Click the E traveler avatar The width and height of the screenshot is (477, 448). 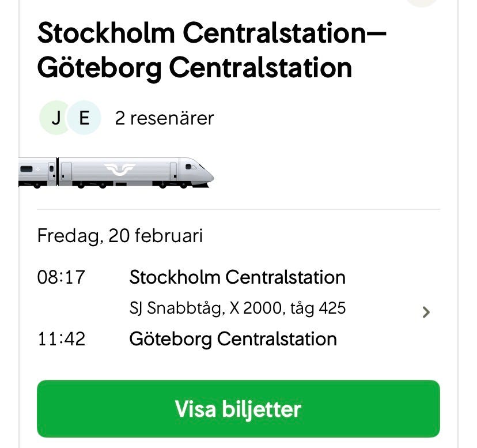pos(84,118)
